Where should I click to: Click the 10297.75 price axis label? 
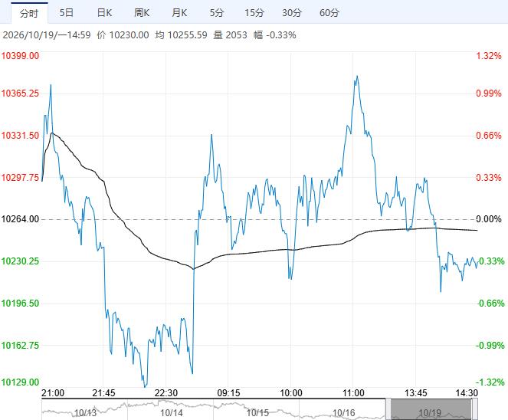click(20, 178)
